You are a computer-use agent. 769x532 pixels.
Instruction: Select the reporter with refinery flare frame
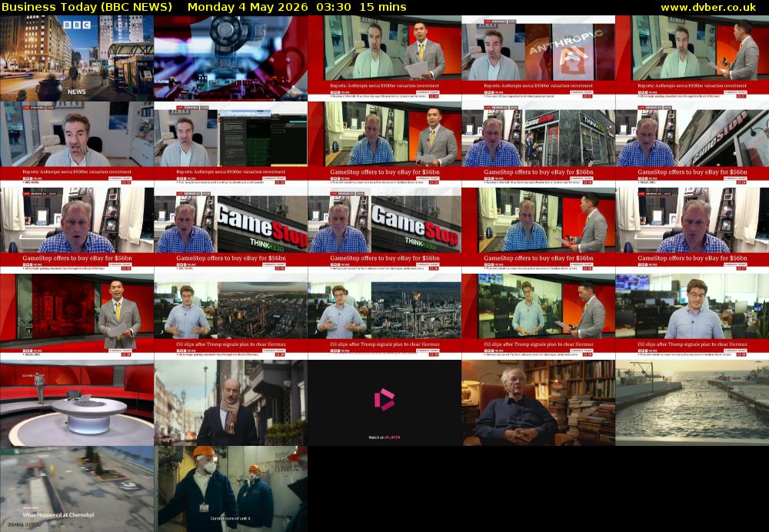(x=384, y=317)
